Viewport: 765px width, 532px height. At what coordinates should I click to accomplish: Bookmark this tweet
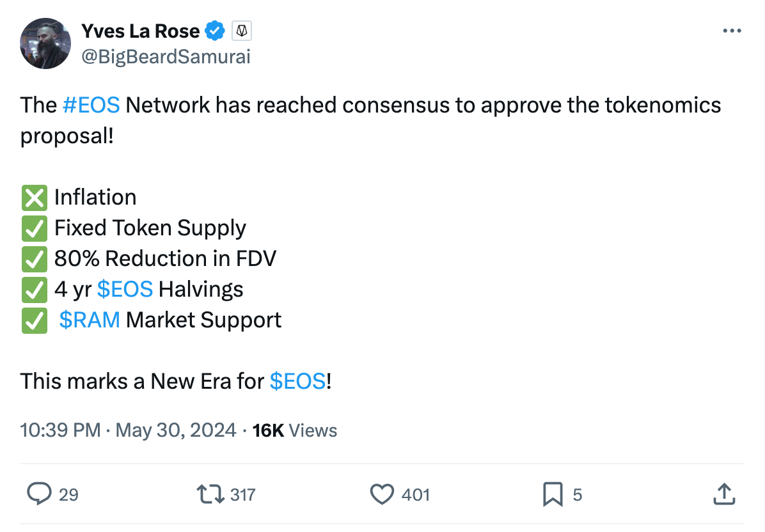[x=553, y=494]
